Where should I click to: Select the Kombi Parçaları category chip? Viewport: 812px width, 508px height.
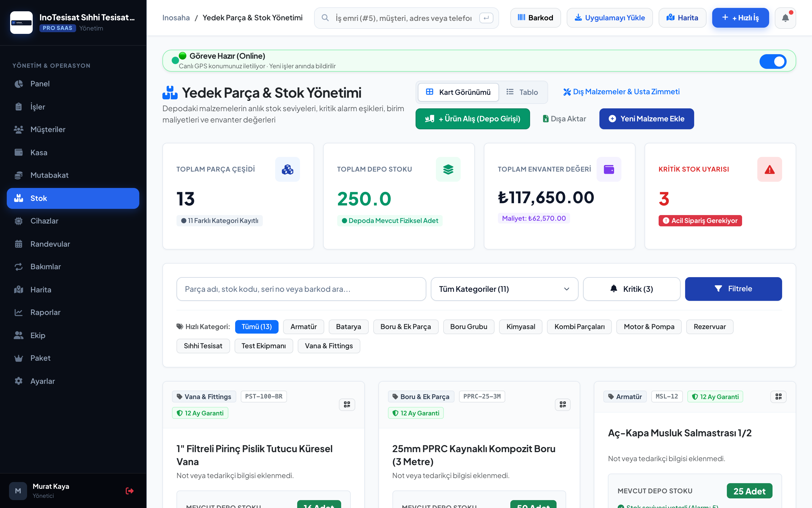(x=579, y=327)
